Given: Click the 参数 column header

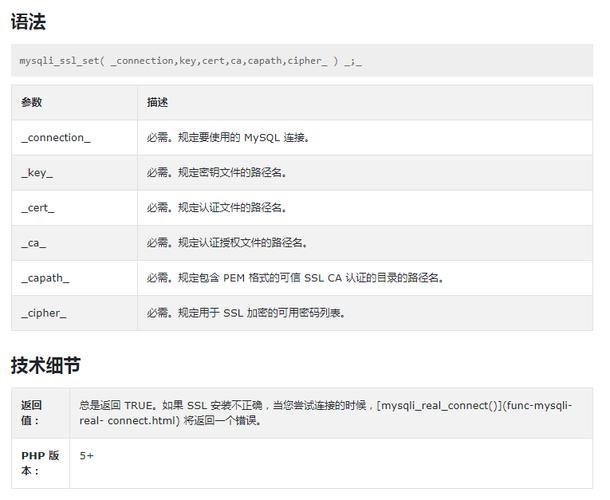Looking at the screenshot, I should point(32,102).
